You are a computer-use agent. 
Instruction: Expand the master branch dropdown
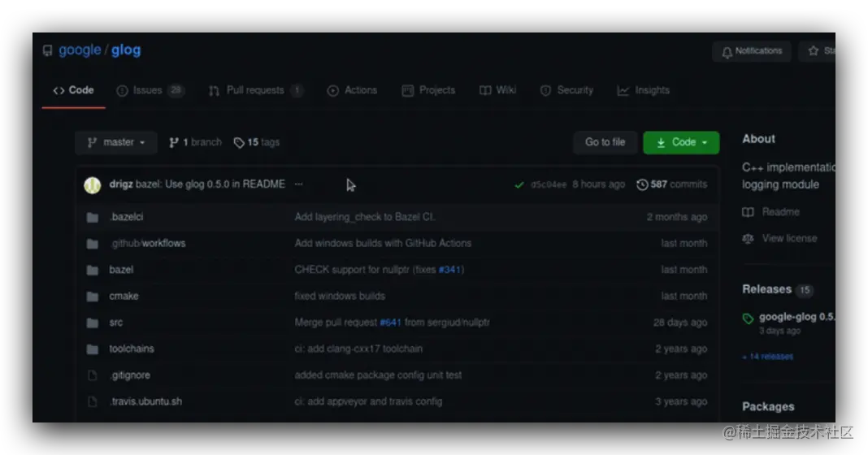[x=116, y=142]
